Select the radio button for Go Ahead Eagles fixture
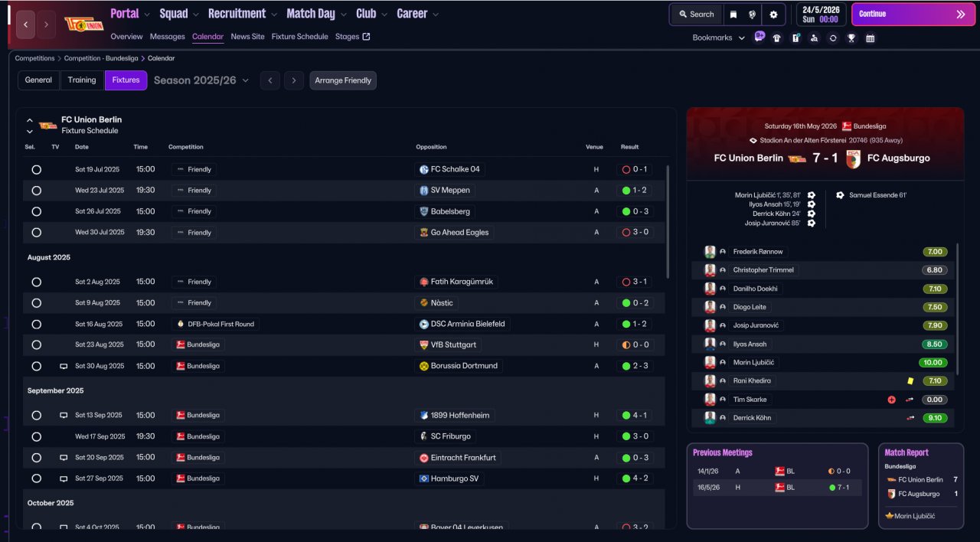The image size is (980, 542). pyautogui.click(x=36, y=233)
